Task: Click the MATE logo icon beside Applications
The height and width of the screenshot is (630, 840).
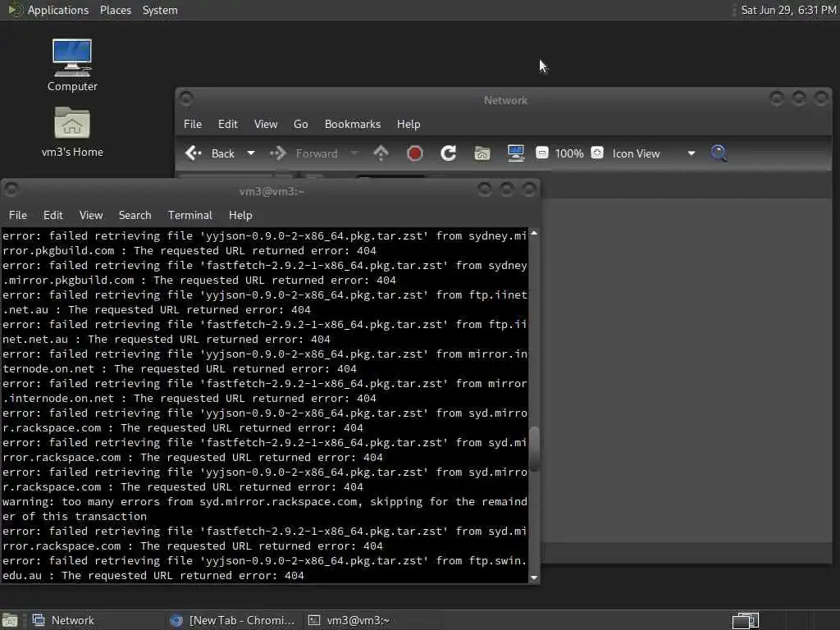Action: (15, 10)
